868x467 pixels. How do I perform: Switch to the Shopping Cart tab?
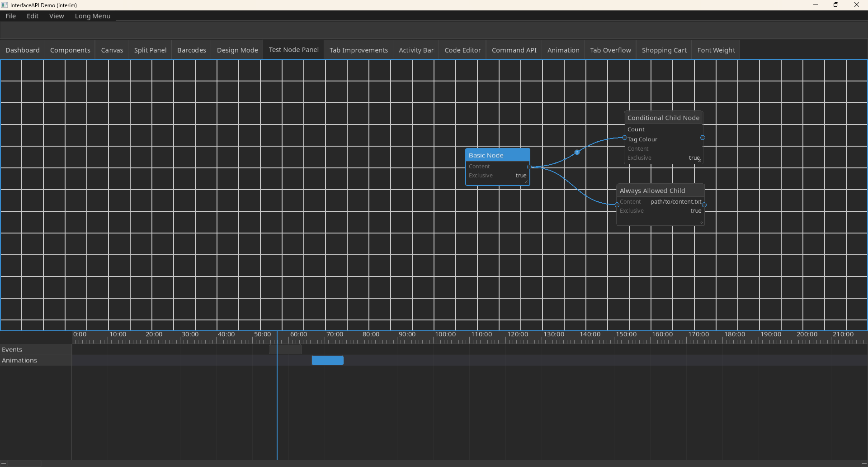pyautogui.click(x=664, y=50)
